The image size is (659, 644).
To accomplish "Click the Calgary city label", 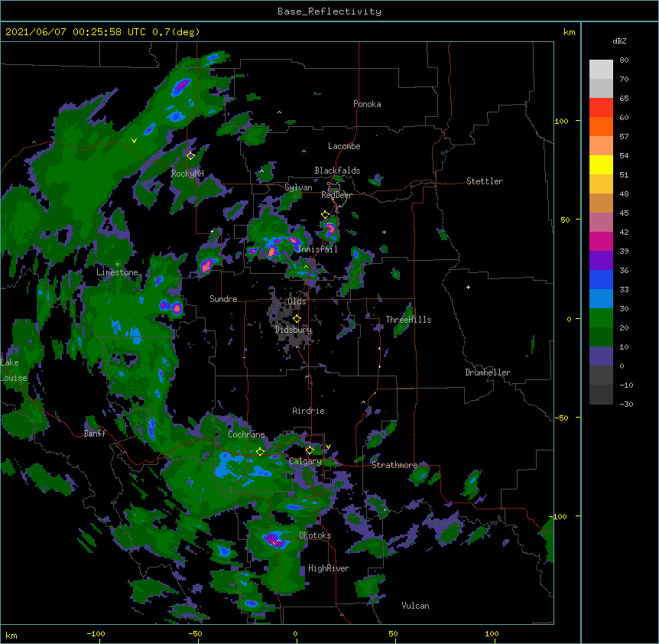I will pos(305,461).
